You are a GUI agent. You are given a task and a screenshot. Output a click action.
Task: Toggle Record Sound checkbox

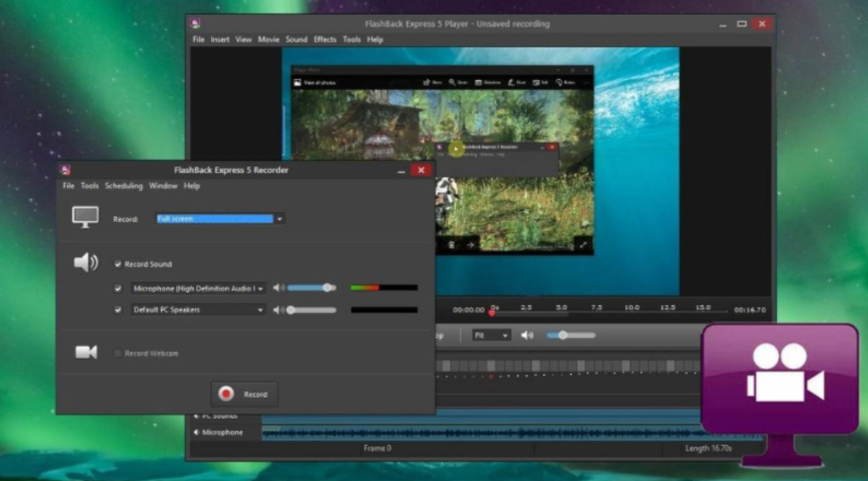click(117, 264)
